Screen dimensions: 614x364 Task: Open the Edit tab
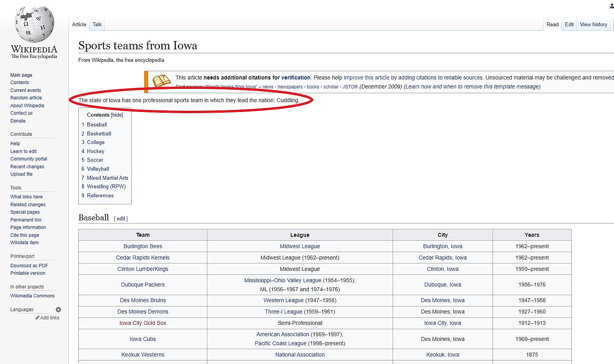[569, 24]
